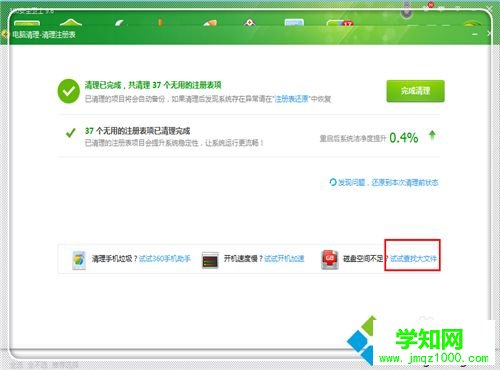
Task: Click the large green checkmark circle icon
Action: pyautogui.click(x=69, y=91)
